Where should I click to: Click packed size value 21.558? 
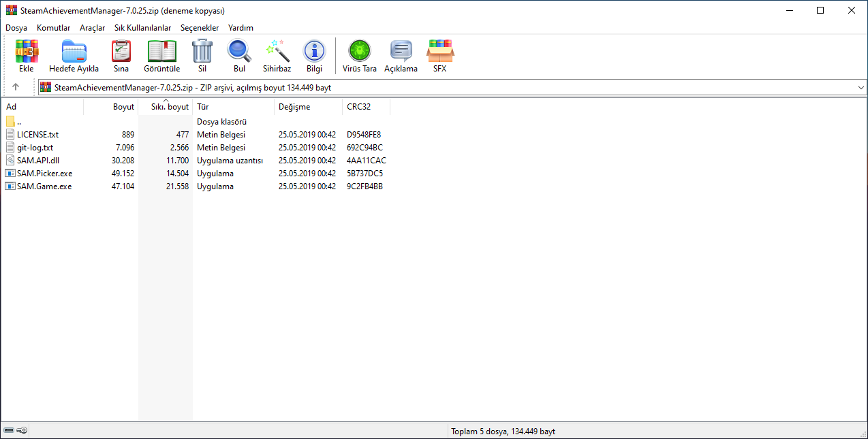point(177,186)
